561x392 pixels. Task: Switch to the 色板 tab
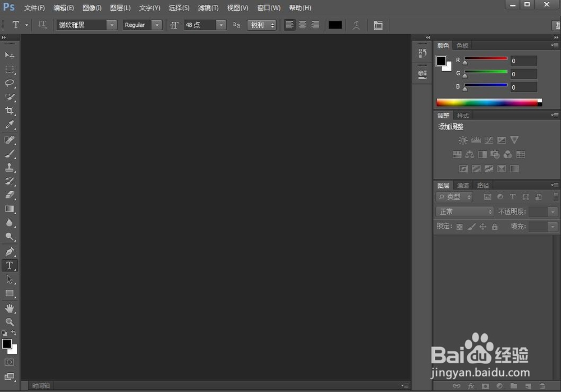click(462, 45)
